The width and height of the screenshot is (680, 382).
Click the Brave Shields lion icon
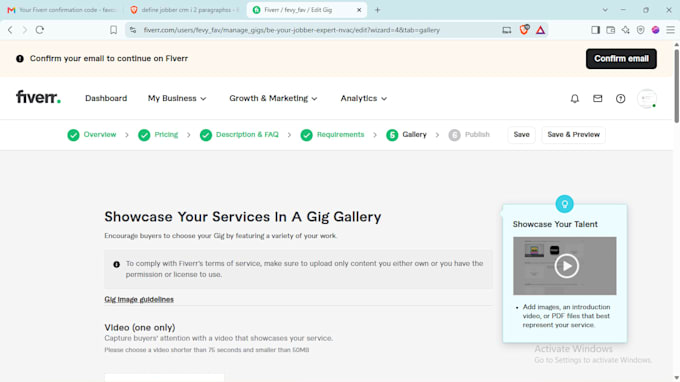point(524,30)
